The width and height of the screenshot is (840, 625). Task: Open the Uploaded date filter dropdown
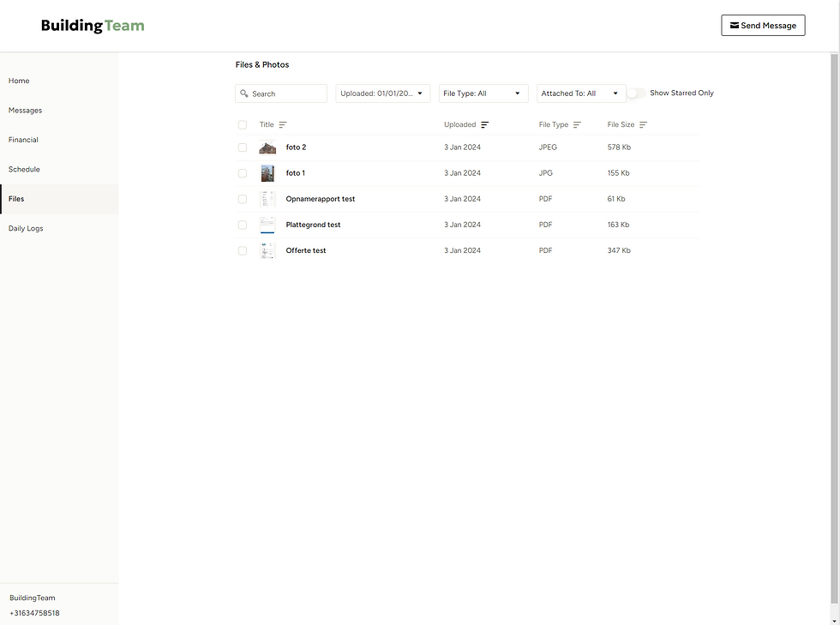pos(382,93)
